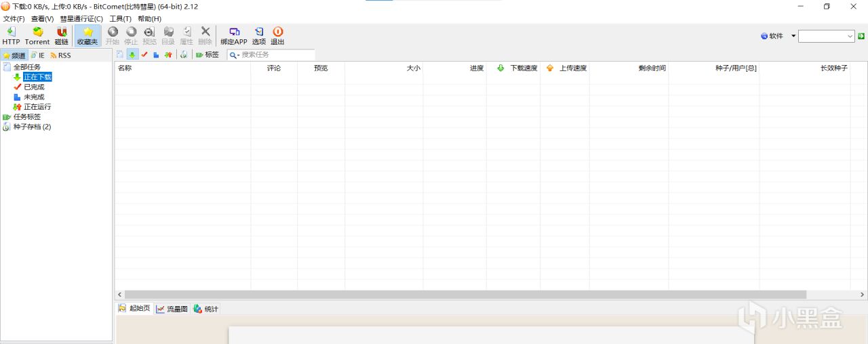Image resolution: width=868 pixels, height=344 pixels.
Task: Click the scrollbar right arrow
Action: pyautogui.click(x=863, y=295)
